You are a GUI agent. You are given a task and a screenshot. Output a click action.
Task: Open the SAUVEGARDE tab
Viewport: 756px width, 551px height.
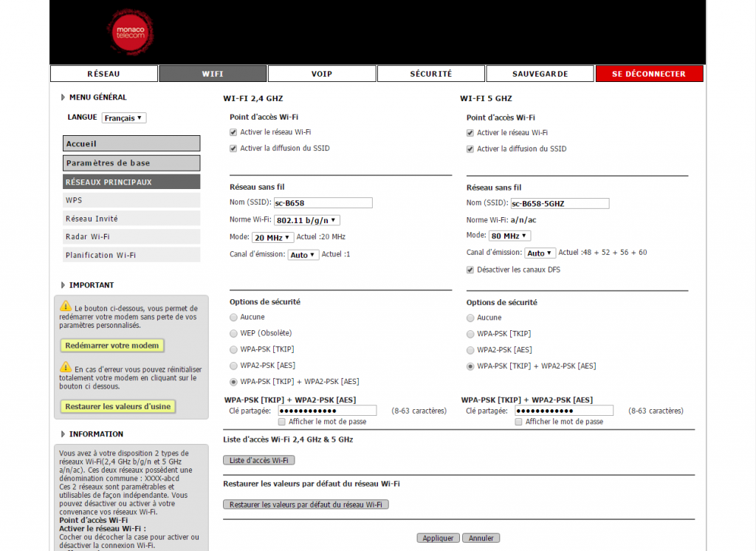pos(540,73)
